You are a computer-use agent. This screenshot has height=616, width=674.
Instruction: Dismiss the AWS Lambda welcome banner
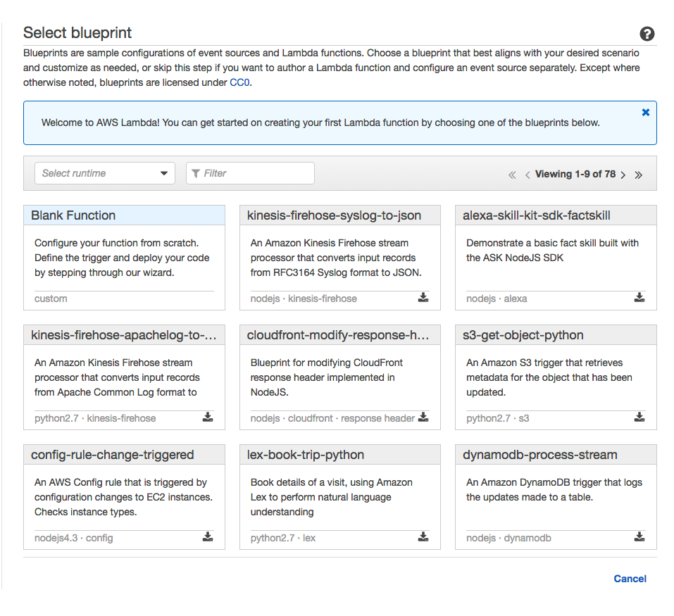tap(645, 111)
